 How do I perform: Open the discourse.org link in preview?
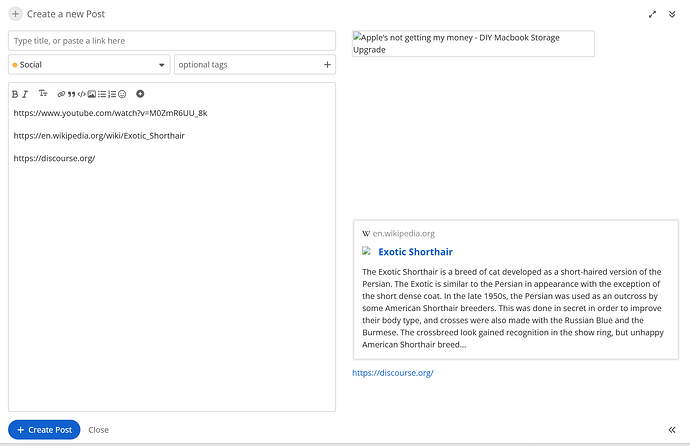(393, 373)
